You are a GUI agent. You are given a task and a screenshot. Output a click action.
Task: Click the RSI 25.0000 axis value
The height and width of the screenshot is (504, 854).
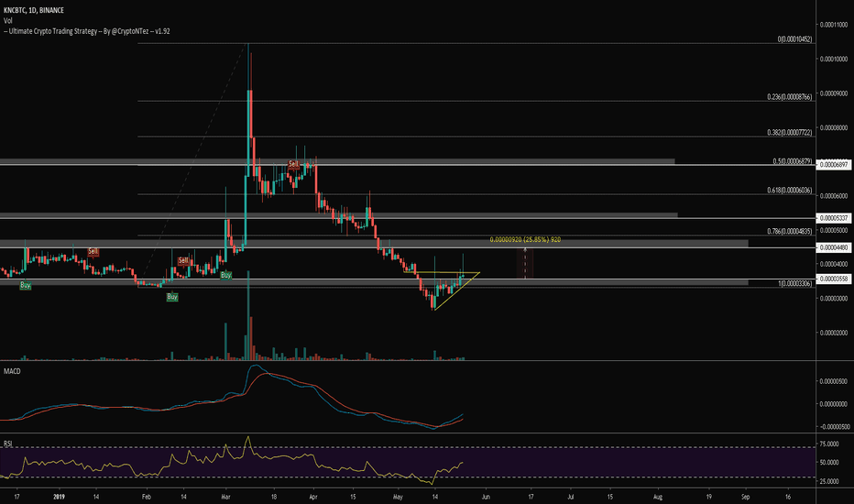(x=829, y=481)
